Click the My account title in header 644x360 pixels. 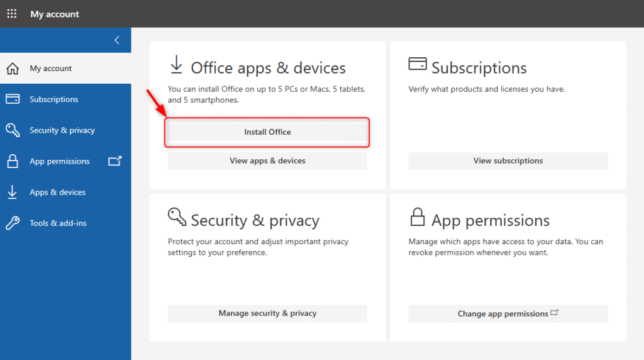[55, 14]
